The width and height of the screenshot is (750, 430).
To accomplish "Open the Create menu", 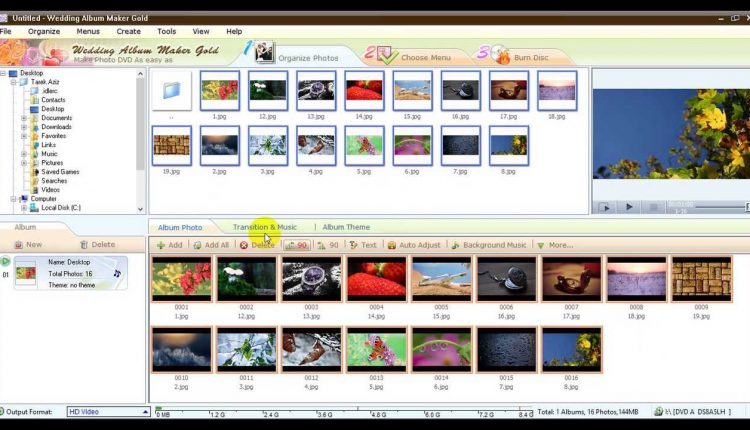I will click(x=129, y=31).
